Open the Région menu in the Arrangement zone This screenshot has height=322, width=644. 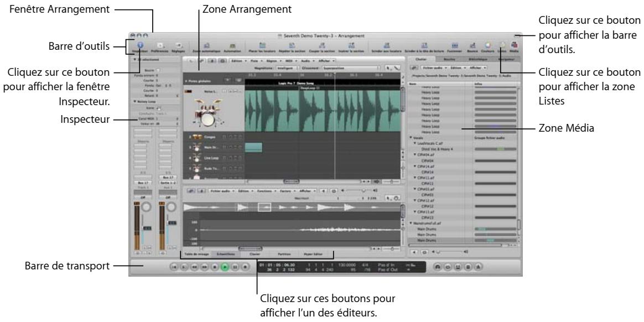click(x=273, y=60)
